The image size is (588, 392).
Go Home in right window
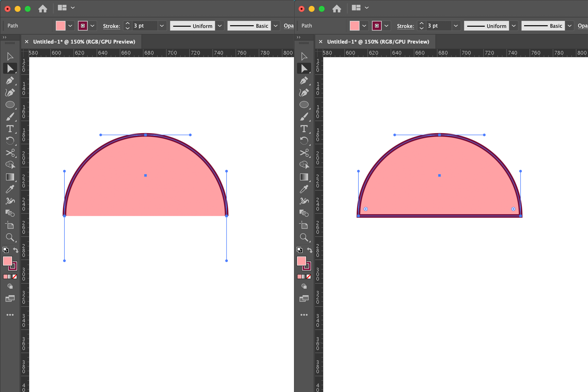pyautogui.click(x=337, y=9)
